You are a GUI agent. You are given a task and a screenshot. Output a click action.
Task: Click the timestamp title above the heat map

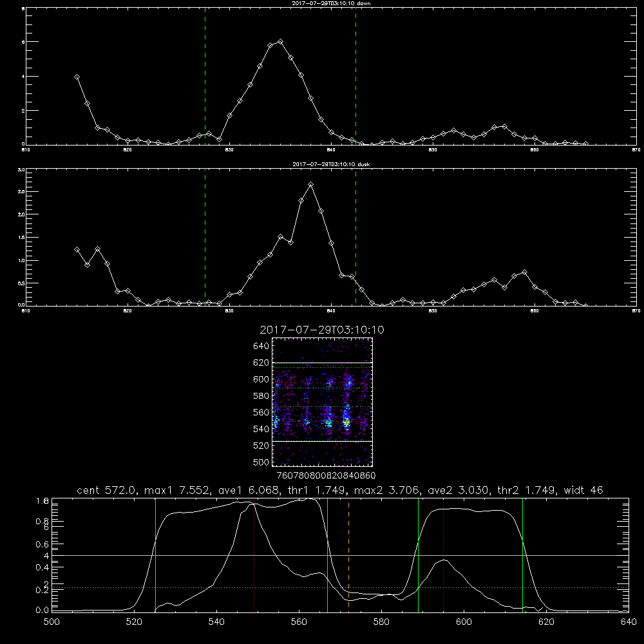click(x=322, y=330)
